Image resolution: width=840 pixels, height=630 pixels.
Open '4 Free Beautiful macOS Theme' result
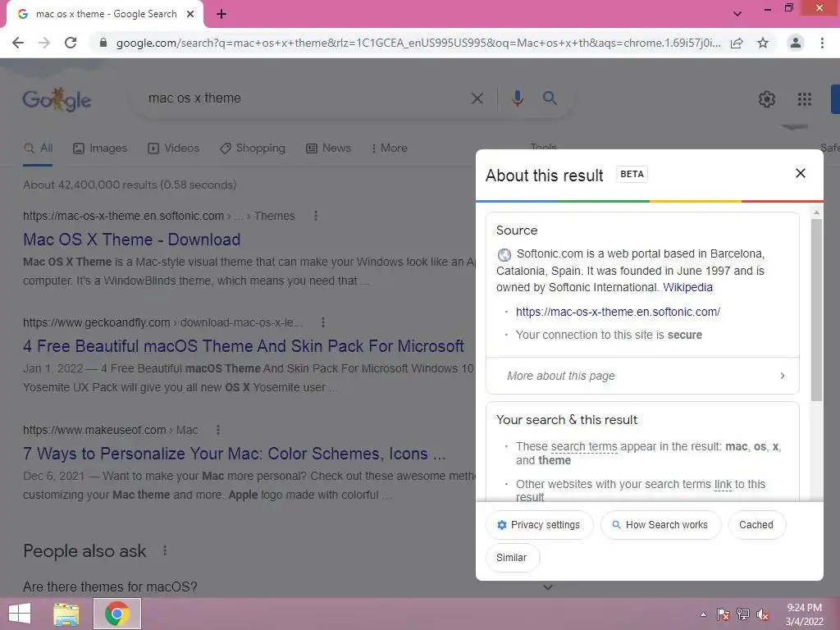click(x=243, y=346)
